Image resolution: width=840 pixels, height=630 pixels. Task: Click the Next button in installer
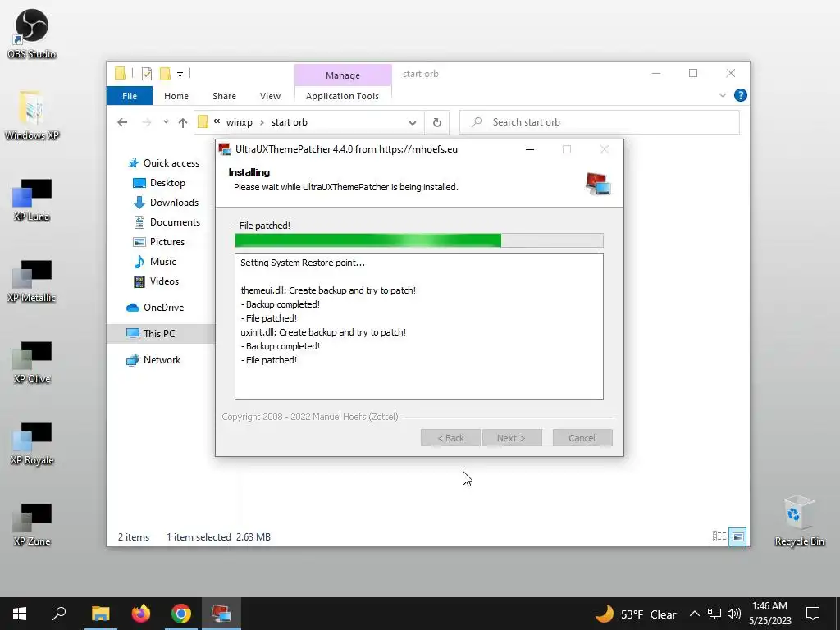pos(512,438)
